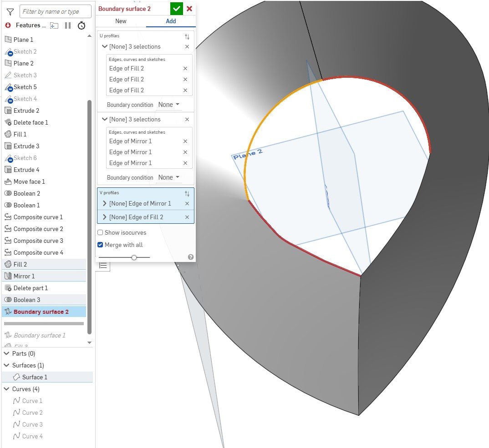Enable the Show isocurves checkbox
Screen dimensions: 489x448
point(100,232)
